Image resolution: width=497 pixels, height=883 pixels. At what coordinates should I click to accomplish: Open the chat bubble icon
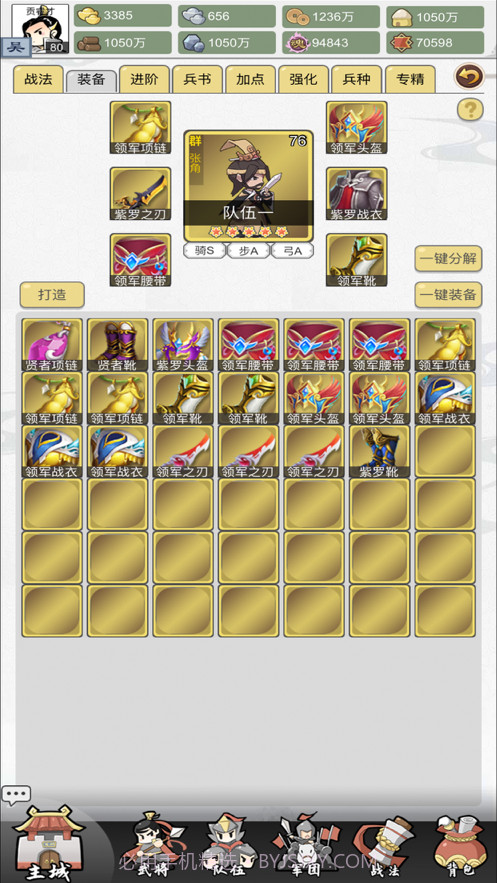(x=16, y=795)
